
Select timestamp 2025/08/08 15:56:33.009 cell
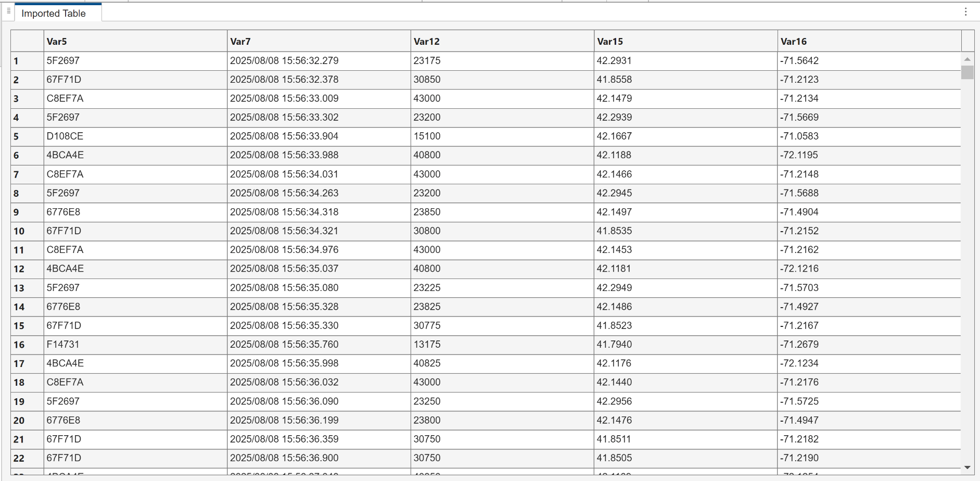[319, 98]
